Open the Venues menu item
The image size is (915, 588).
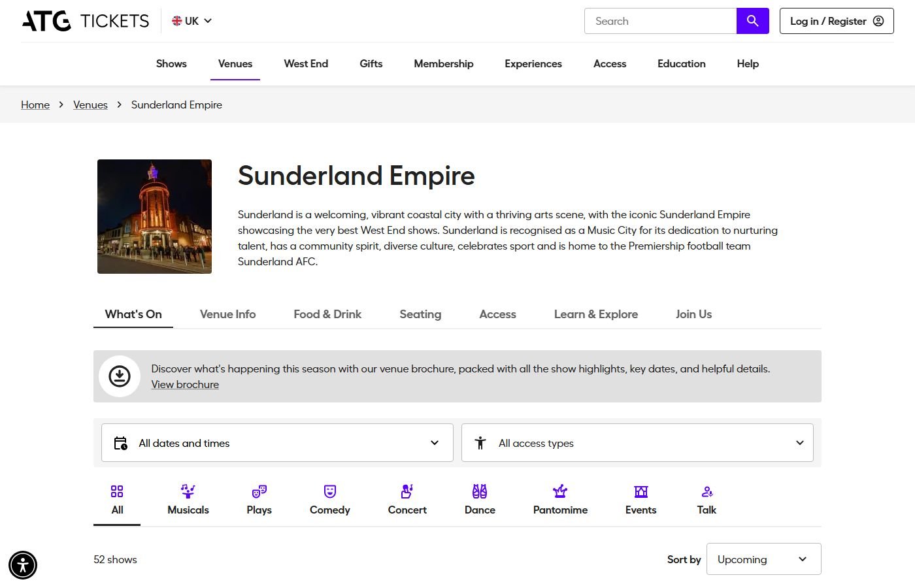coord(235,63)
